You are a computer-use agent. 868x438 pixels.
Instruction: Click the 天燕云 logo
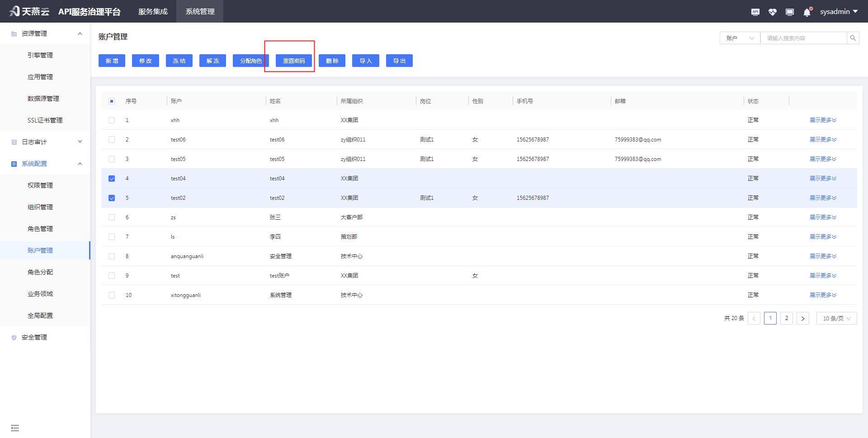click(x=30, y=11)
